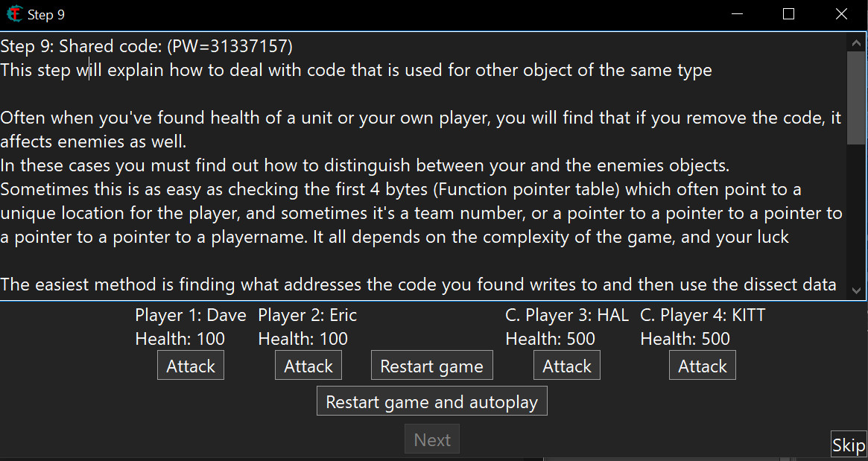
Task: Close the Step 9 window
Action: coord(841,14)
